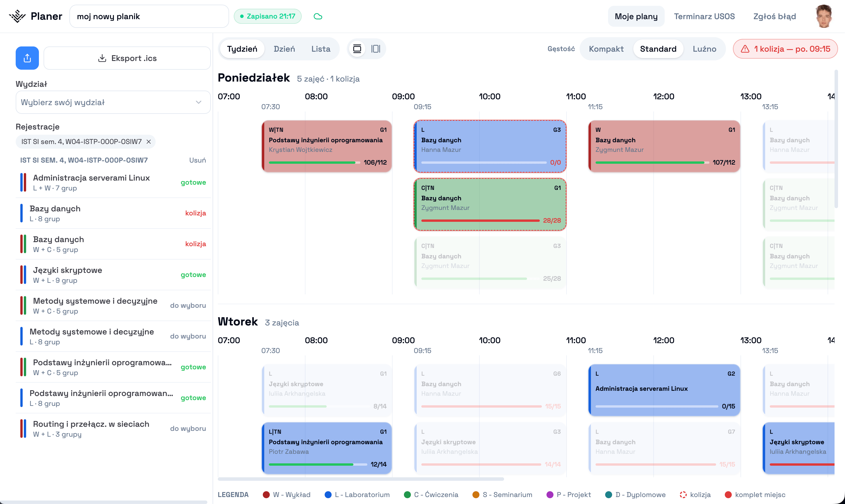Click the P - Projekt legend swatch
Viewport: 845px width, 504px height.
pyautogui.click(x=550, y=494)
